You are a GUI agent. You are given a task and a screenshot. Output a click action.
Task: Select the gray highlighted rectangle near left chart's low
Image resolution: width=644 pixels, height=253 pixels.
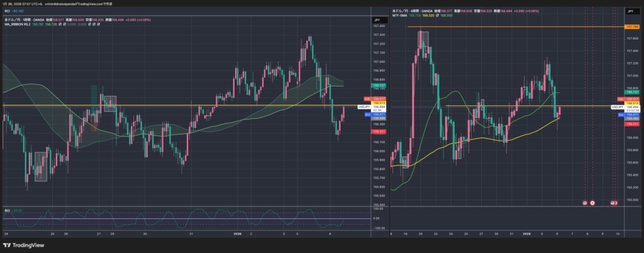click(40, 166)
